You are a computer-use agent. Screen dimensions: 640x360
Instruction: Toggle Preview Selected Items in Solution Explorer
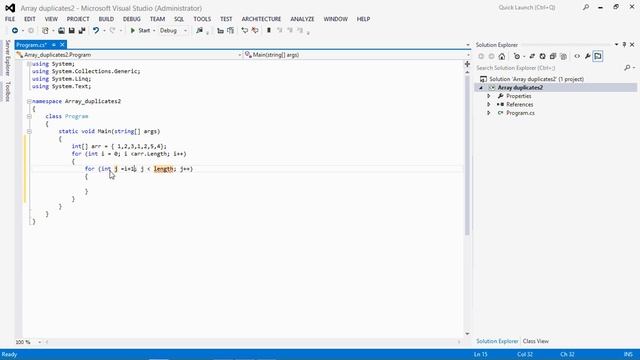pyautogui.click(x=598, y=57)
